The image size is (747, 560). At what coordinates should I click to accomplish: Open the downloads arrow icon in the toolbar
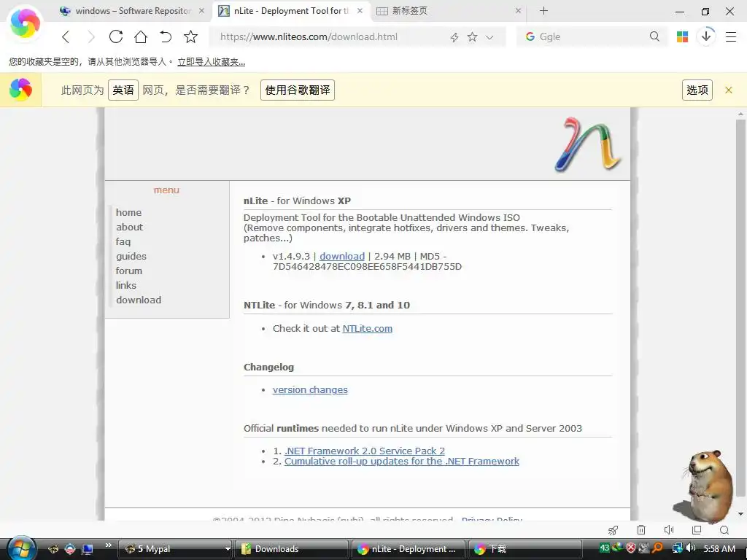click(706, 36)
